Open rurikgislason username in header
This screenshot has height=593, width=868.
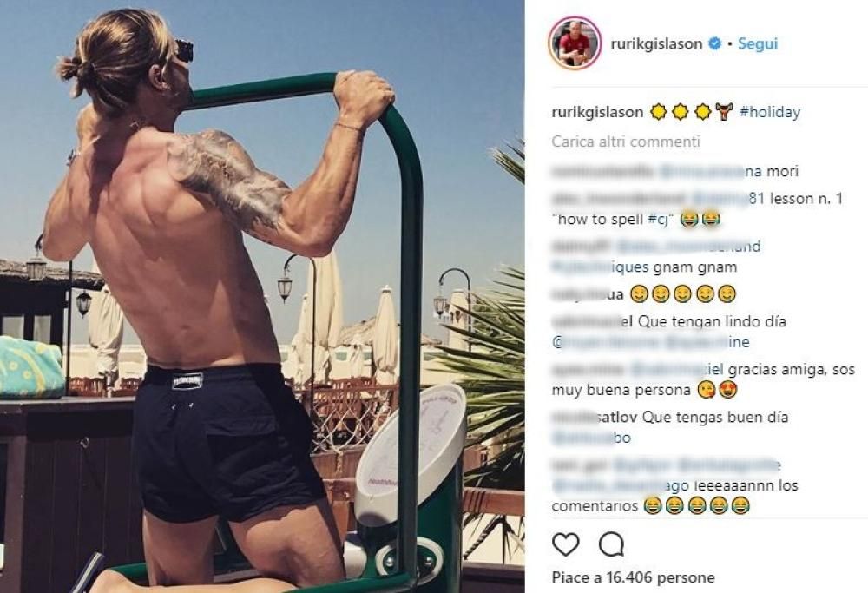656,43
